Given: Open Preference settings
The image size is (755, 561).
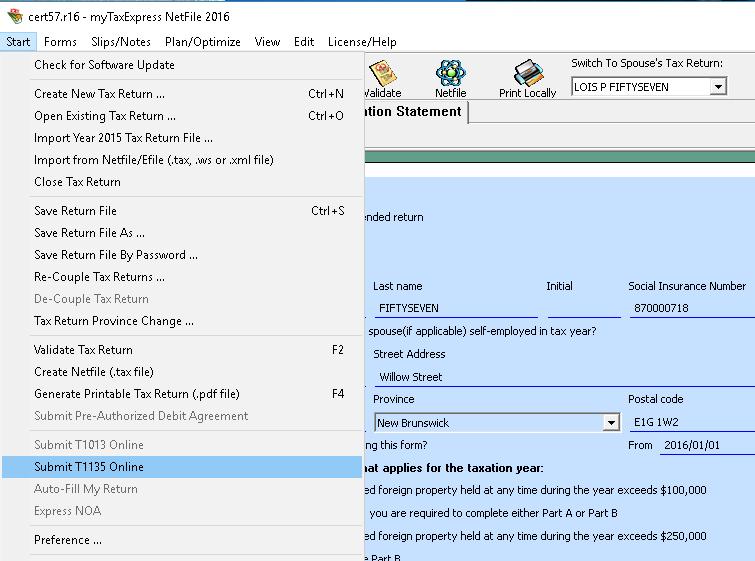Looking at the screenshot, I should pyautogui.click(x=182, y=540).
